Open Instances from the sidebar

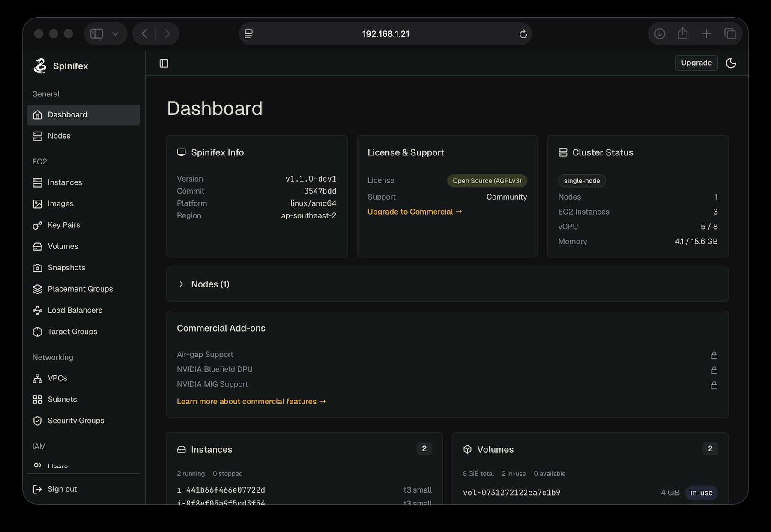point(65,182)
